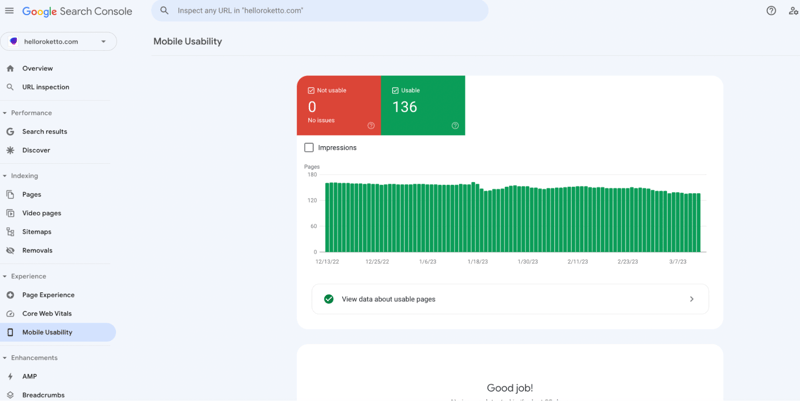Click the URL inspection magnifier icon

(10, 87)
